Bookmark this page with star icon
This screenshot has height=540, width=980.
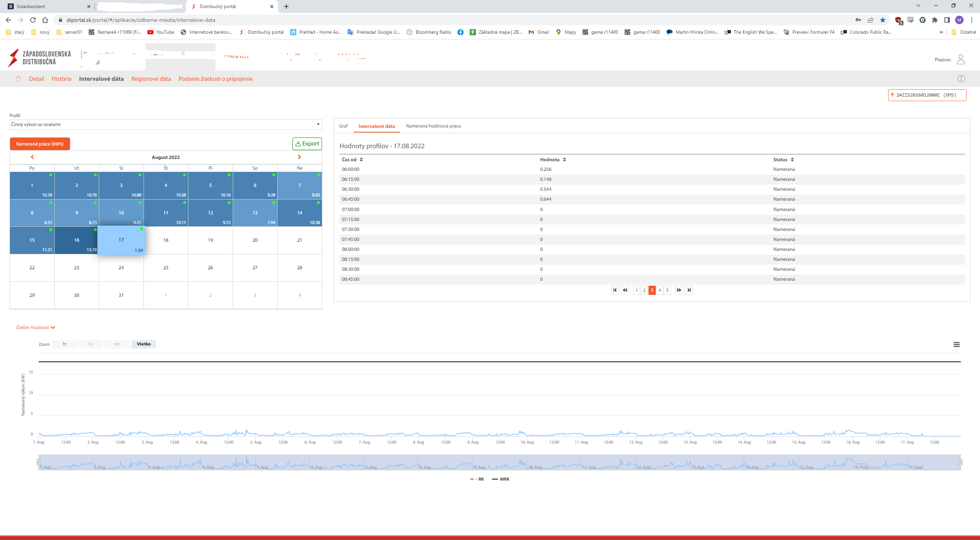tap(883, 20)
